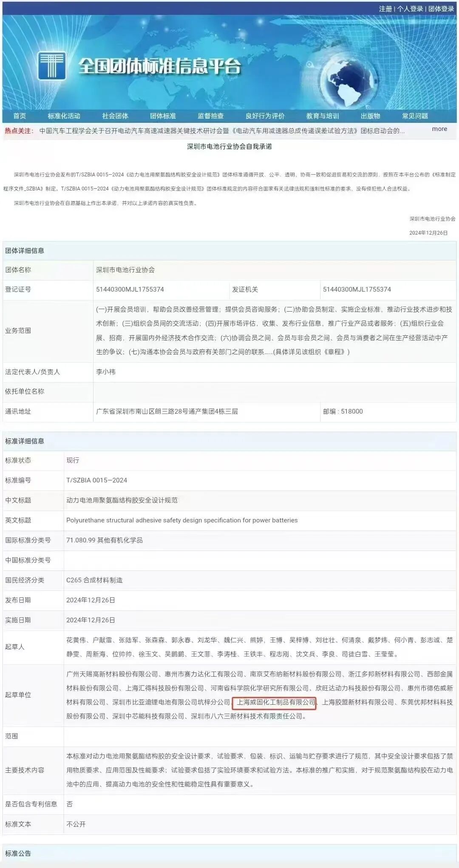Open the 出版物 menu item
The image size is (459, 868).
[371, 116]
